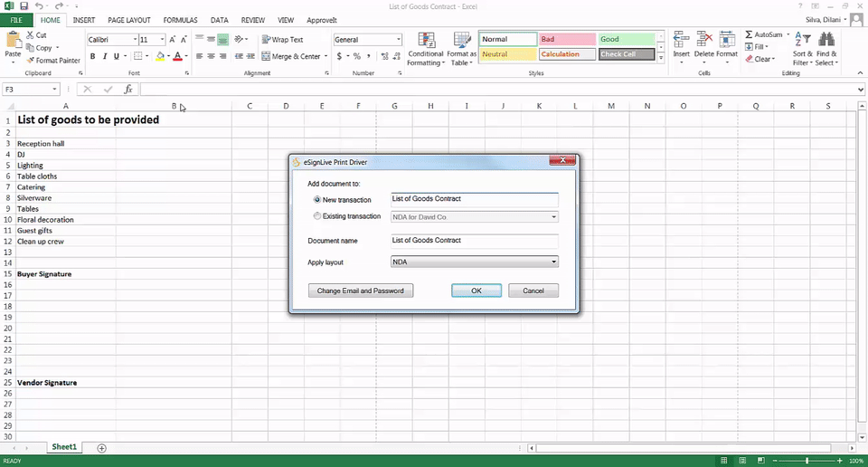Click the Borders icon

point(137,56)
